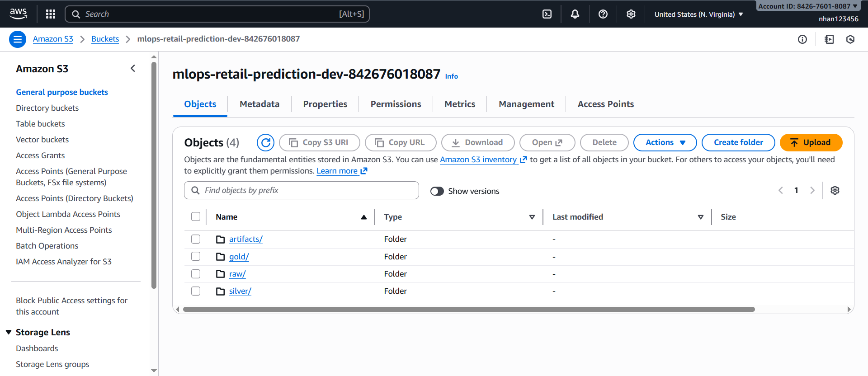Open the gold/ folder link
The image size is (868, 376).
point(239,257)
